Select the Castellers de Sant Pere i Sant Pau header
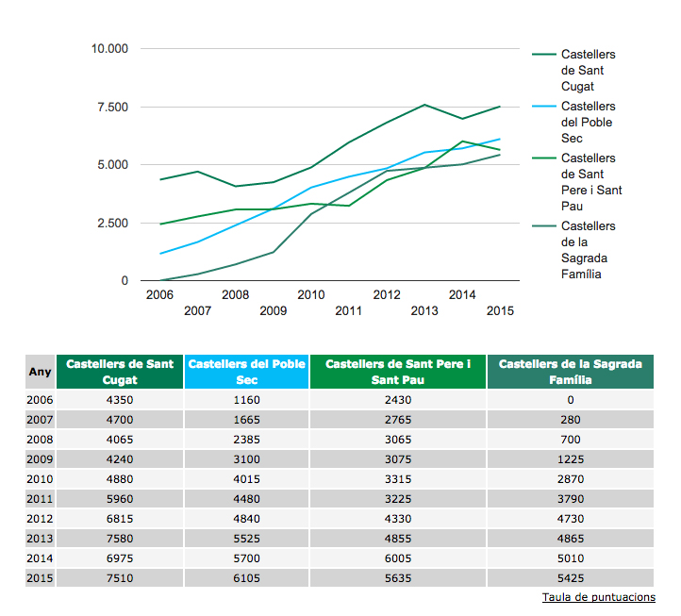The width and height of the screenshot is (681, 616). coord(398,372)
